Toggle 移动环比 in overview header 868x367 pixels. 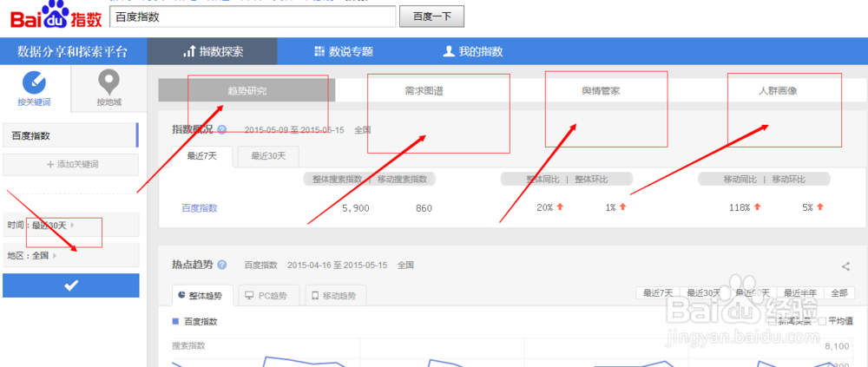[x=789, y=180]
